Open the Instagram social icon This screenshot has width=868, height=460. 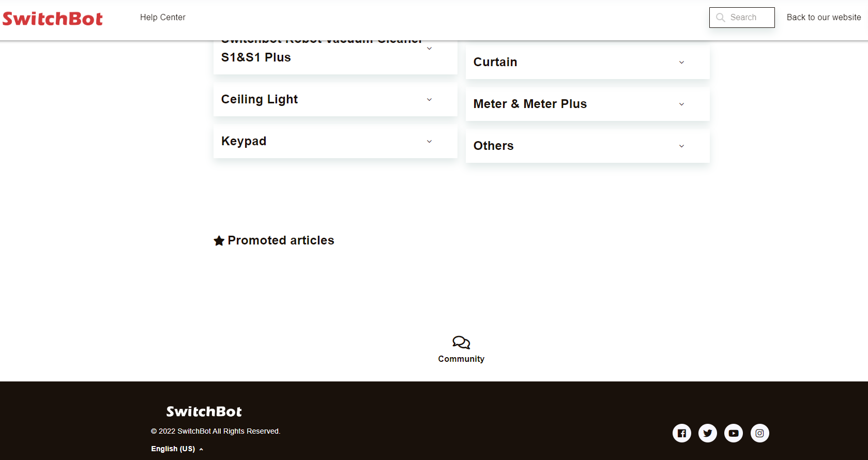tap(759, 433)
